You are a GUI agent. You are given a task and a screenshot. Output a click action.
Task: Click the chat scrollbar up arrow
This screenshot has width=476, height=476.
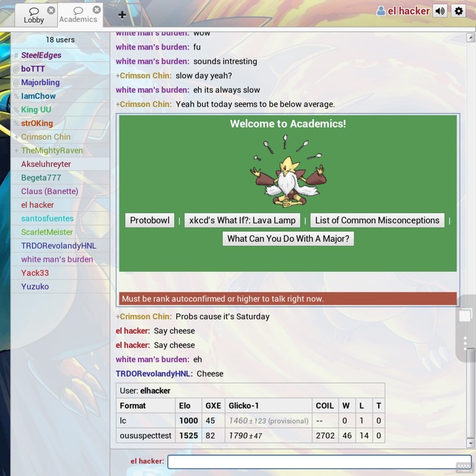471,37
